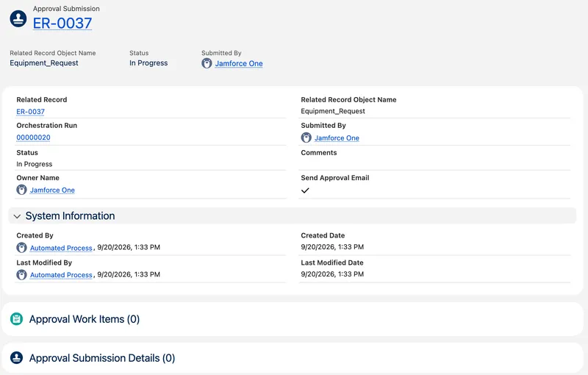Screen dimensions: 588x375
Task: Open Orchestration Run 00000020 link
Action: coord(33,137)
